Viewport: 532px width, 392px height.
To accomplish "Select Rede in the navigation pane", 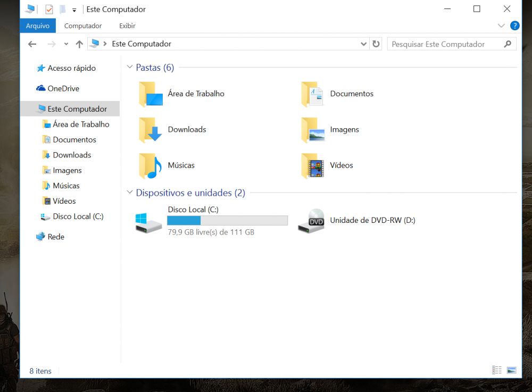I will tap(56, 237).
